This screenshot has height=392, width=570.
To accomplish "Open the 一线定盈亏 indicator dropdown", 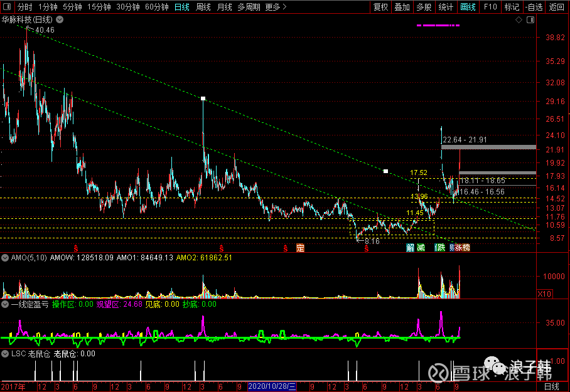I will (5, 304).
